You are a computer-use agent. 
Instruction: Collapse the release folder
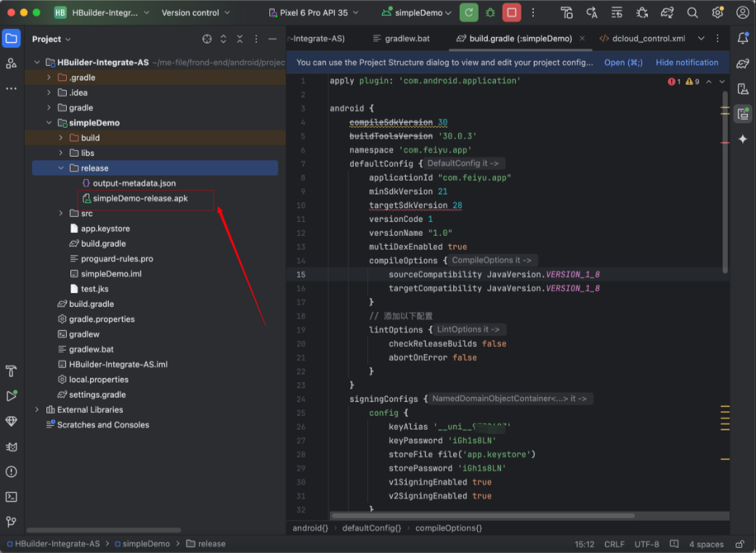(61, 168)
